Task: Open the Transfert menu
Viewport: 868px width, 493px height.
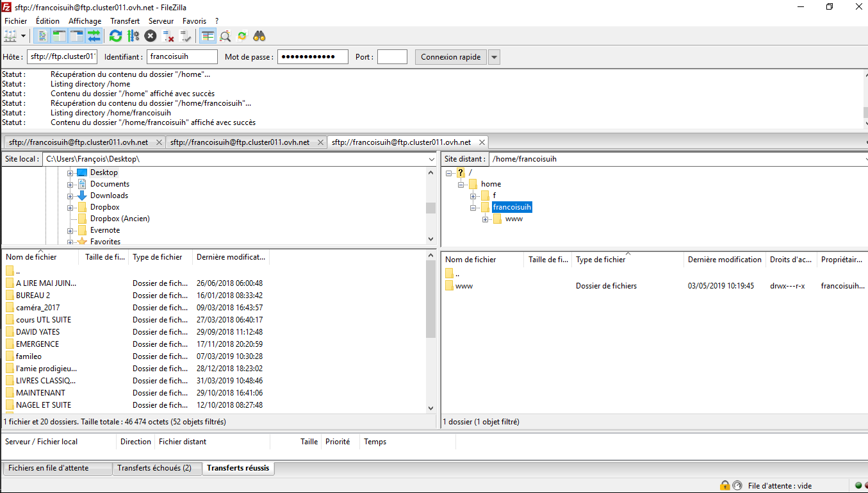Action: (x=124, y=21)
